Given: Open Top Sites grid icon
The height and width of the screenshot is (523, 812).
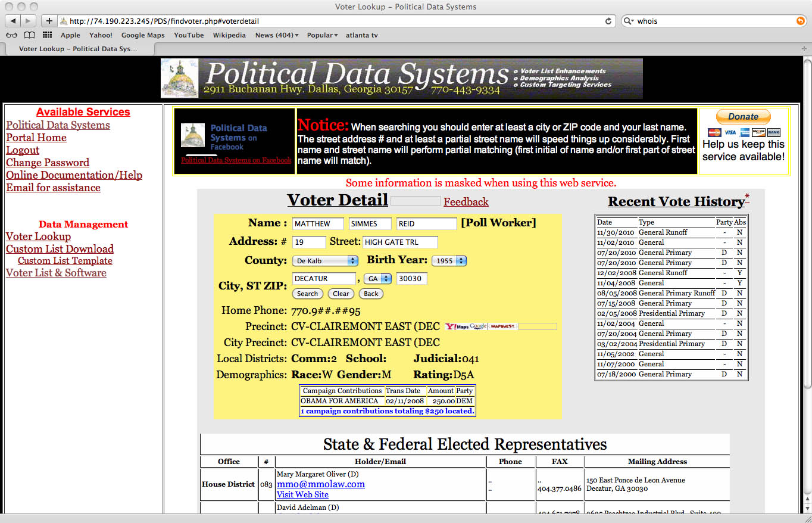Looking at the screenshot, I should (48, 35).
